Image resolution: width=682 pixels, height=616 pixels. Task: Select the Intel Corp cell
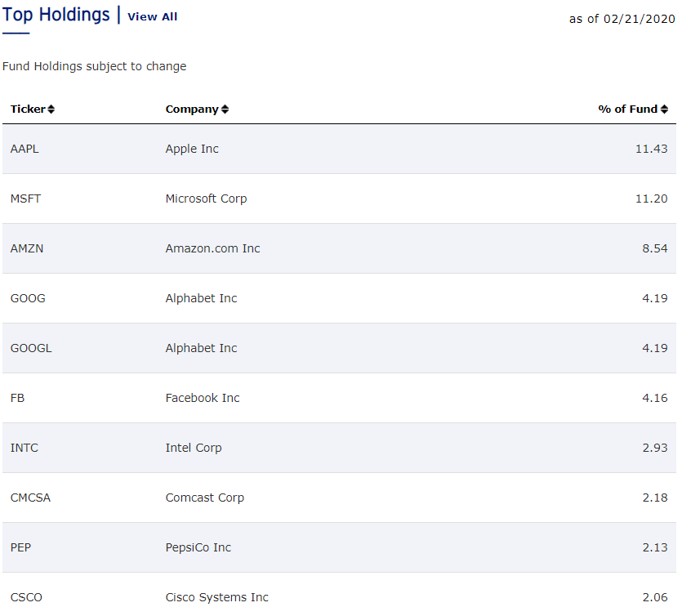194,448
